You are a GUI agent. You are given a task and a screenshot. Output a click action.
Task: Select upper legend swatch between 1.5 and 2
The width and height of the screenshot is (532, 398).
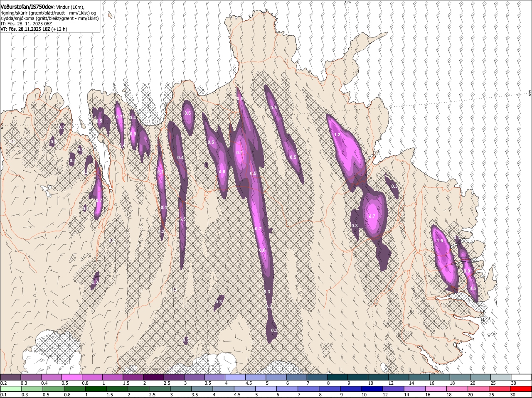(x=133, y=377)
